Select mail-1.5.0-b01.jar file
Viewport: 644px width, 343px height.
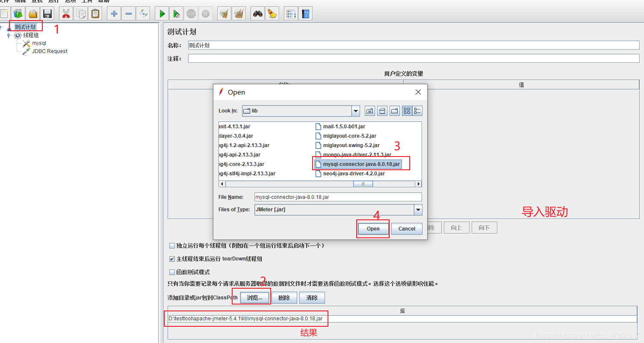click(x=340, y=127)
